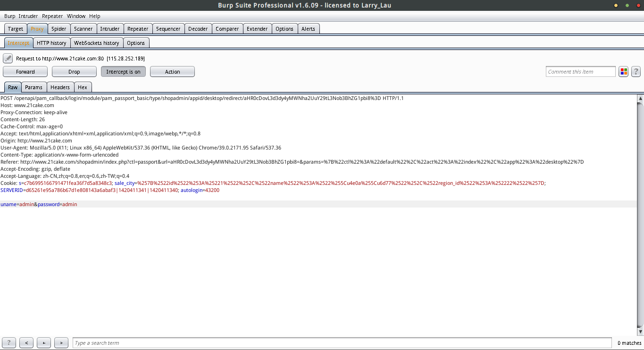Screen dimensions: 644x350
Task: Open the main Options tab
Action: tap(284, 29)
